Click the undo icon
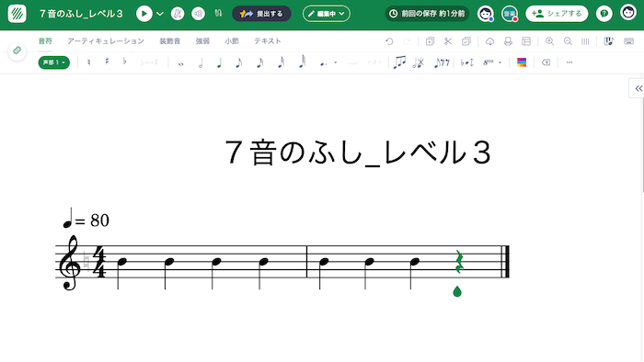 [389, 41]
